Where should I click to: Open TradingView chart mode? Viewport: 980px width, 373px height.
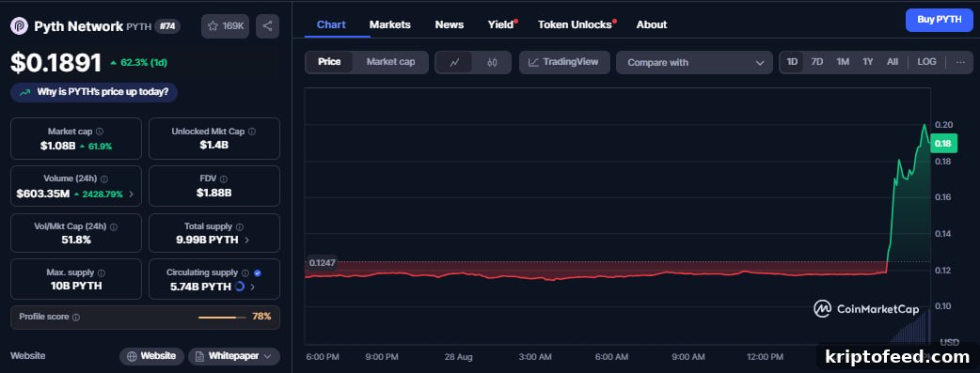(x=564, y=62)
